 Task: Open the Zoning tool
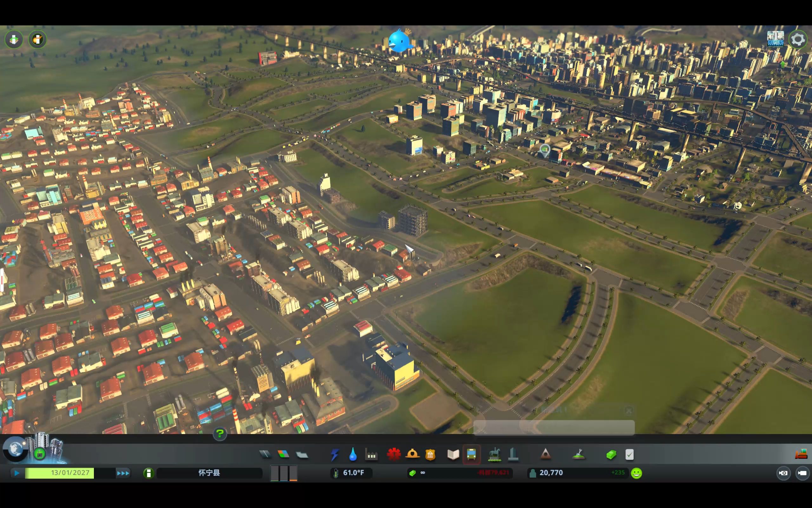click(284, 455)
